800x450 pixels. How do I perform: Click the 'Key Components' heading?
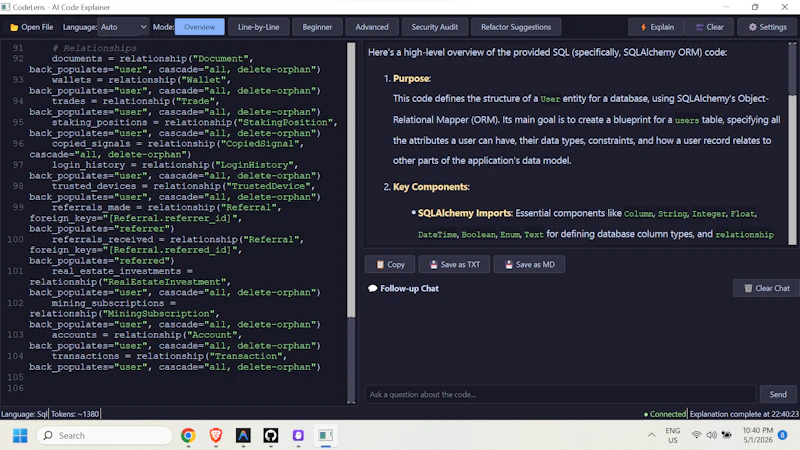click(431, 187)
